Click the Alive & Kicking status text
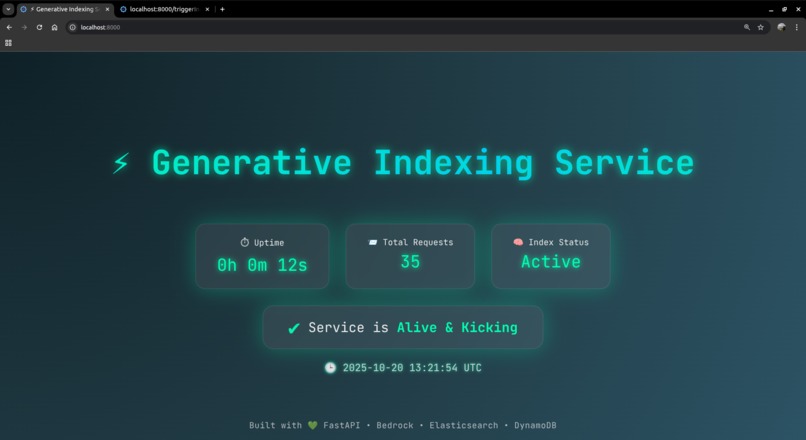Screen dimensions: 806x440 [x=457, y=327]
